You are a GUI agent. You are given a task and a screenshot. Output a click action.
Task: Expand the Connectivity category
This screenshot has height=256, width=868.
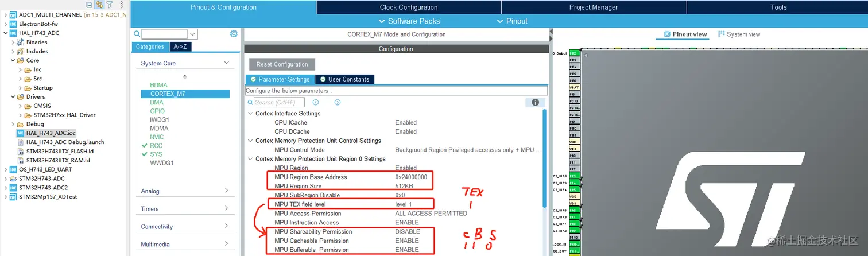tap(227, 226)
